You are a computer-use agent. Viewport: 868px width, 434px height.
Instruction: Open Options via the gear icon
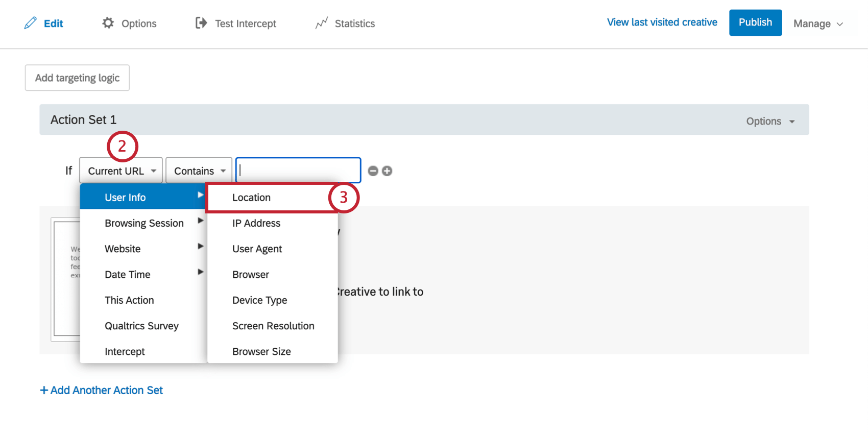(108, 23)
